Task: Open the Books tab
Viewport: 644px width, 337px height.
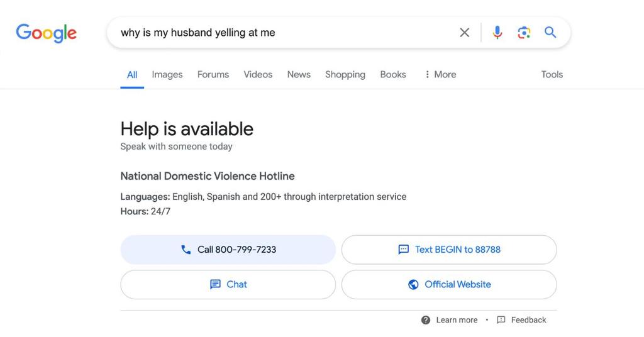Action: (393, 74)
